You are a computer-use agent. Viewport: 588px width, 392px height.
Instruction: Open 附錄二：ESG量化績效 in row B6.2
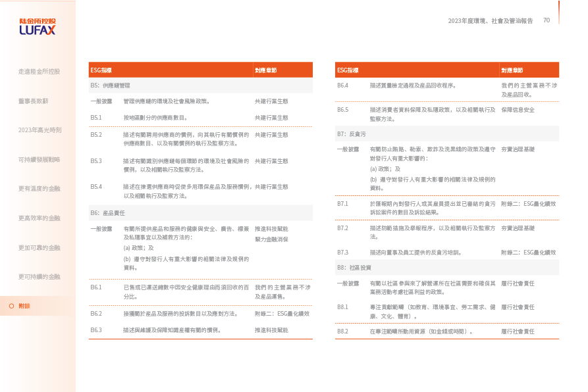(x=282, y=314)
